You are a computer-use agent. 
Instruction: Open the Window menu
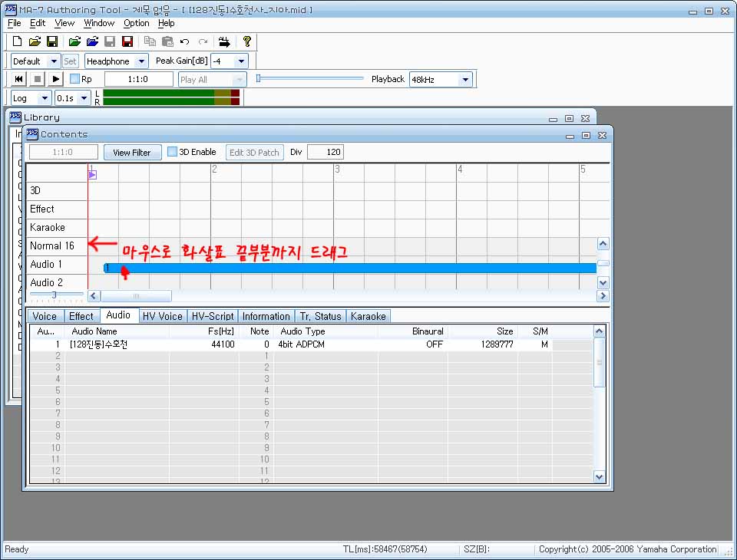click(99, 23)
